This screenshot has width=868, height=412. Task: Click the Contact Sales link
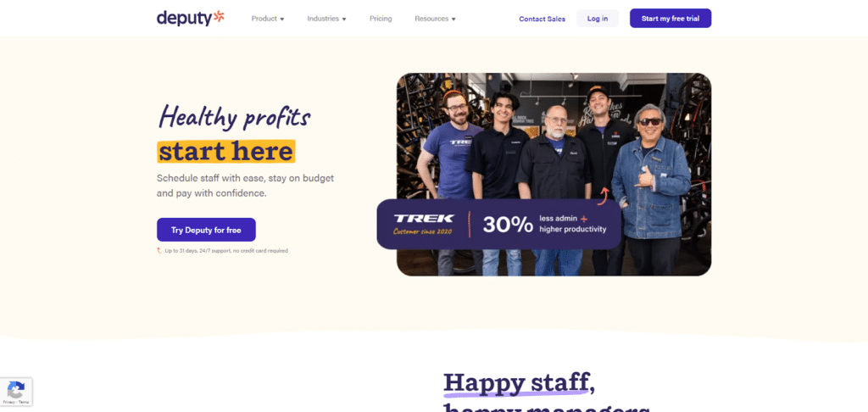542,19
